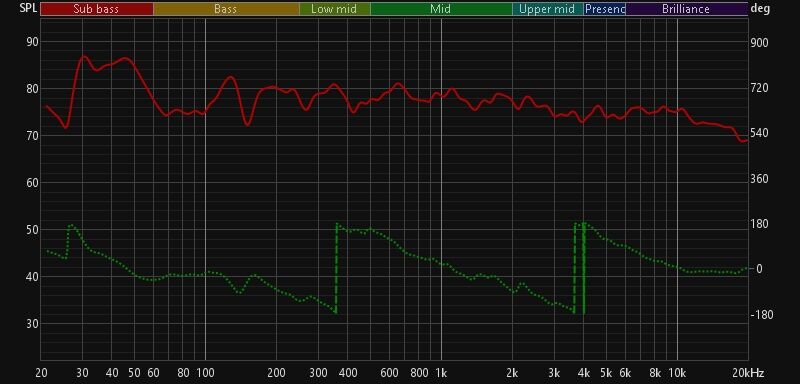Select the 70 value on SPL axis
Viewport: 800px width, 384px height.
(32, 136)
